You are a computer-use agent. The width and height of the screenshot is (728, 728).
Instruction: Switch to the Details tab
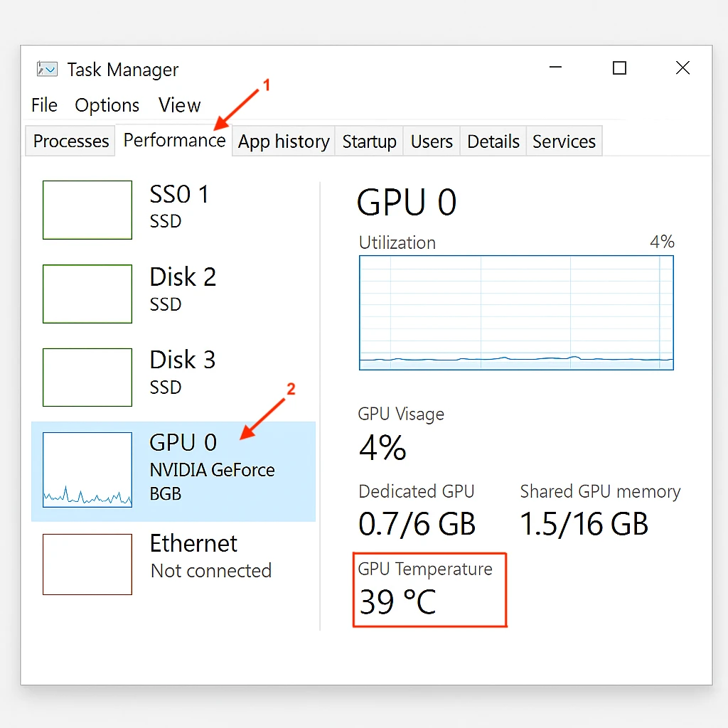[x=493, y=141]
